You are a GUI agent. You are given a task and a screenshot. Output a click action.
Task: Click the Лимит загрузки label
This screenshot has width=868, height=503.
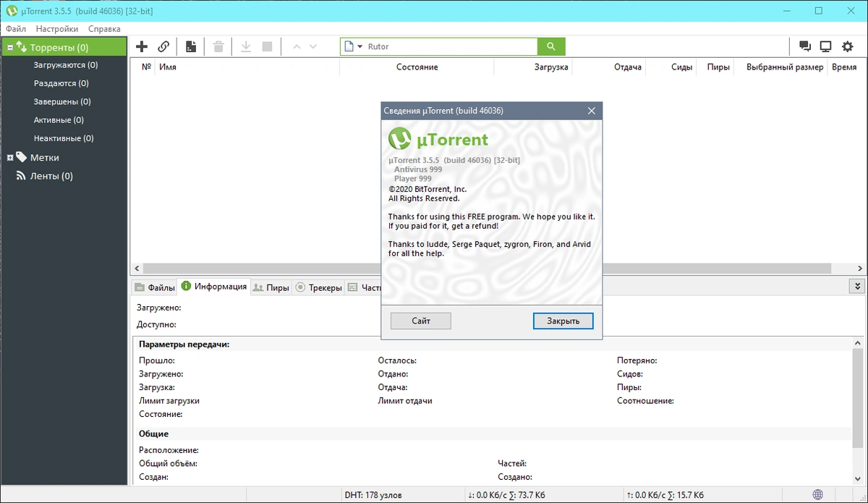(169, 400)
